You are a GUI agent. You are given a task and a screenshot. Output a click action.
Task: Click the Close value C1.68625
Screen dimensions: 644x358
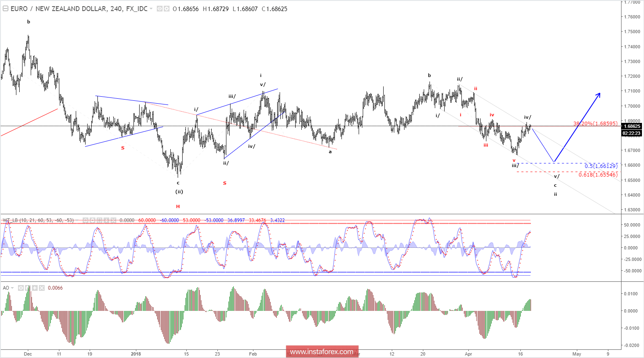coord(275,9)
